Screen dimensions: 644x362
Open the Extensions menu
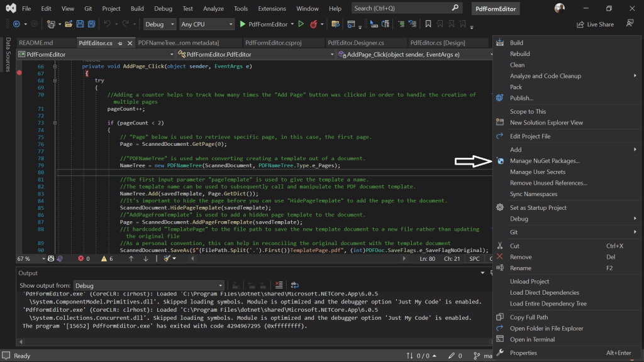pos(272,8)
